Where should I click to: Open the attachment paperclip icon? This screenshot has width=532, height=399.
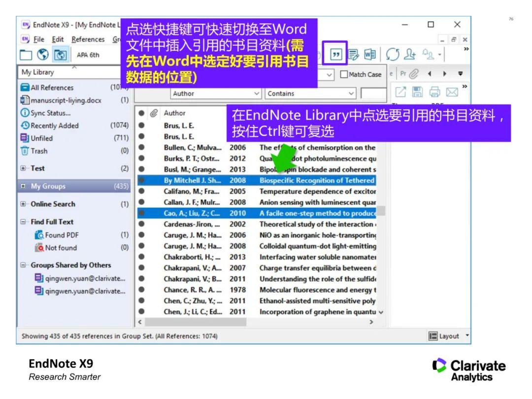[414, 73]
